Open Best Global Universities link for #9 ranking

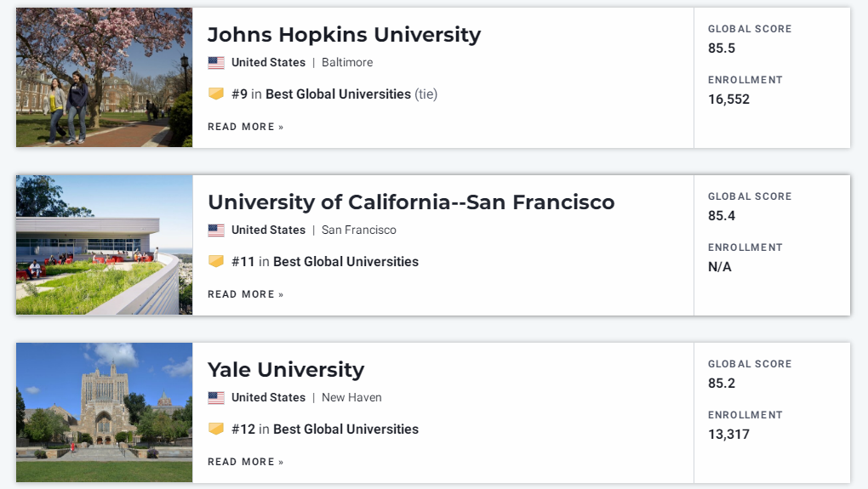(x=338, y=94)
